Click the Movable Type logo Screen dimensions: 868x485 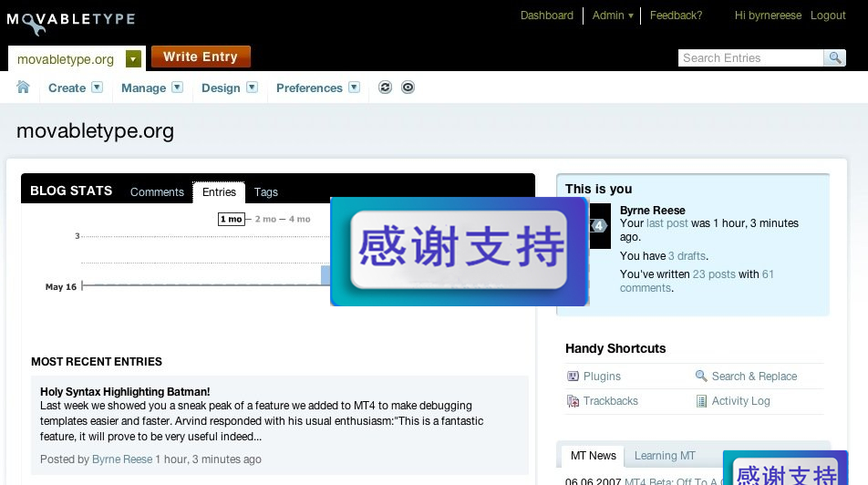point(71,22)
